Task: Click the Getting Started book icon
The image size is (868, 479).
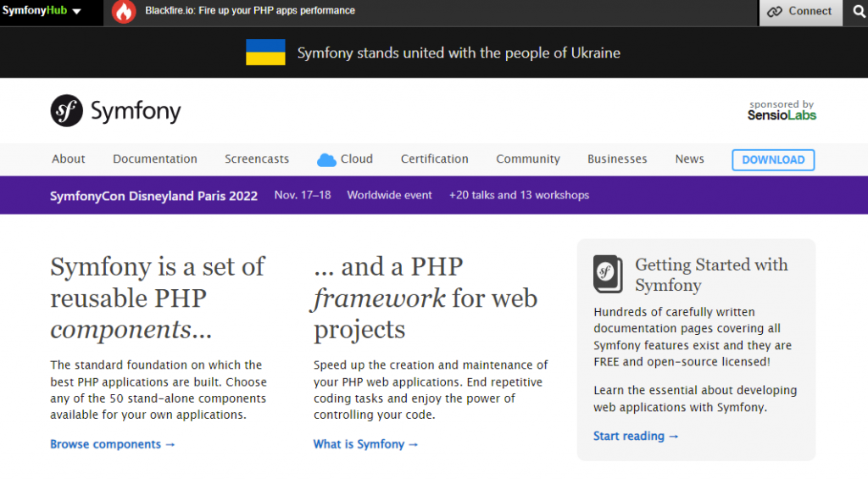Action: 608,274
